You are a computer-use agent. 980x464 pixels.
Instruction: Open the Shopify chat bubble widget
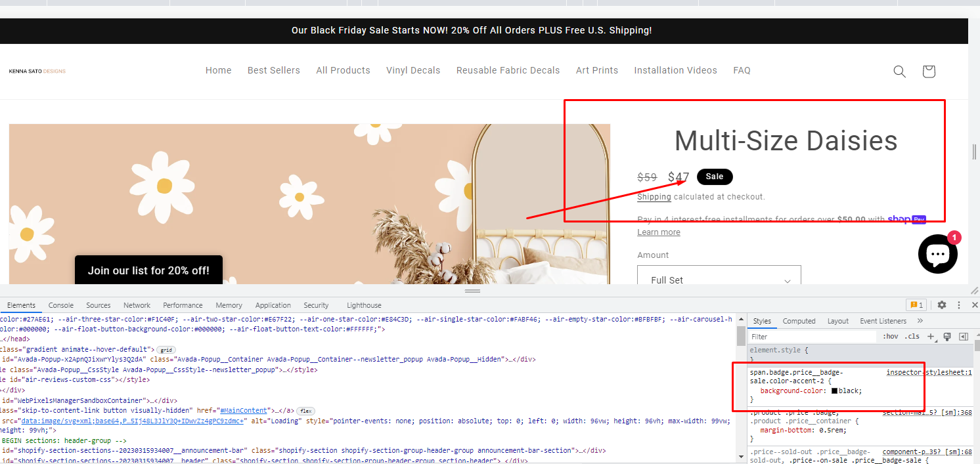coord(937,253)
